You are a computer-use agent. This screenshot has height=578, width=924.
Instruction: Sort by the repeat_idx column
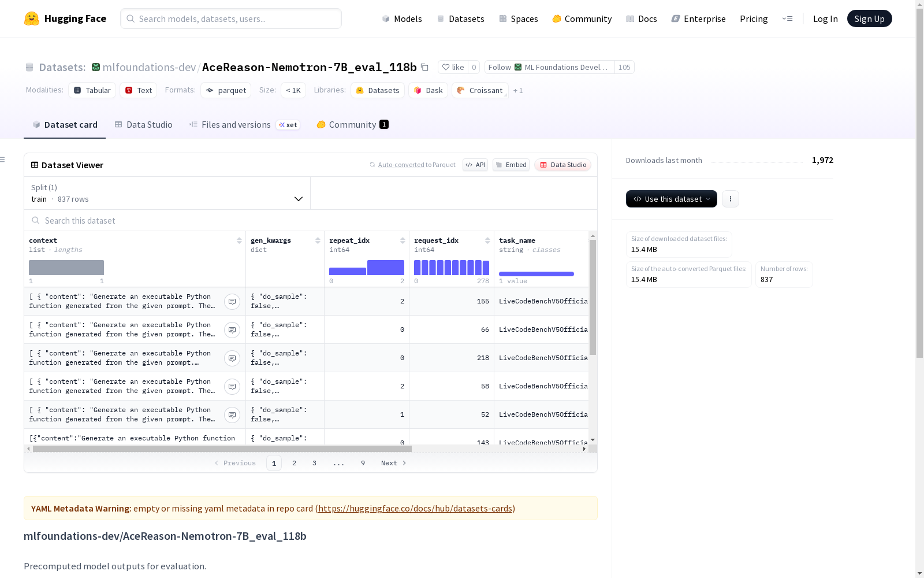[x=403, y=240]
